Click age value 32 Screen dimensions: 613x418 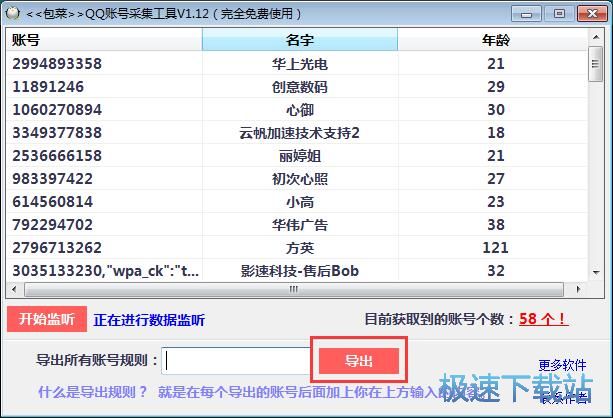496,271
